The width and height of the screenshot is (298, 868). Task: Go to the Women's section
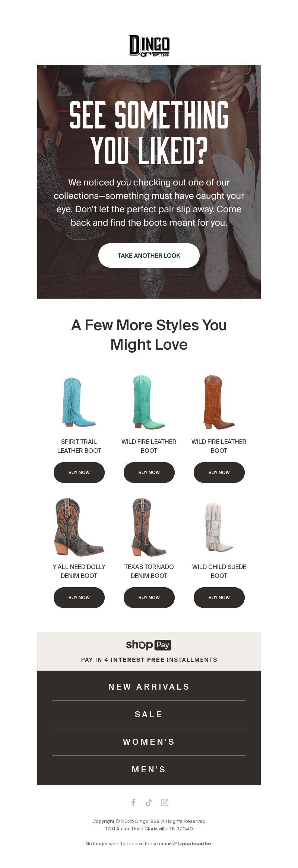click(x=149, y=742)
